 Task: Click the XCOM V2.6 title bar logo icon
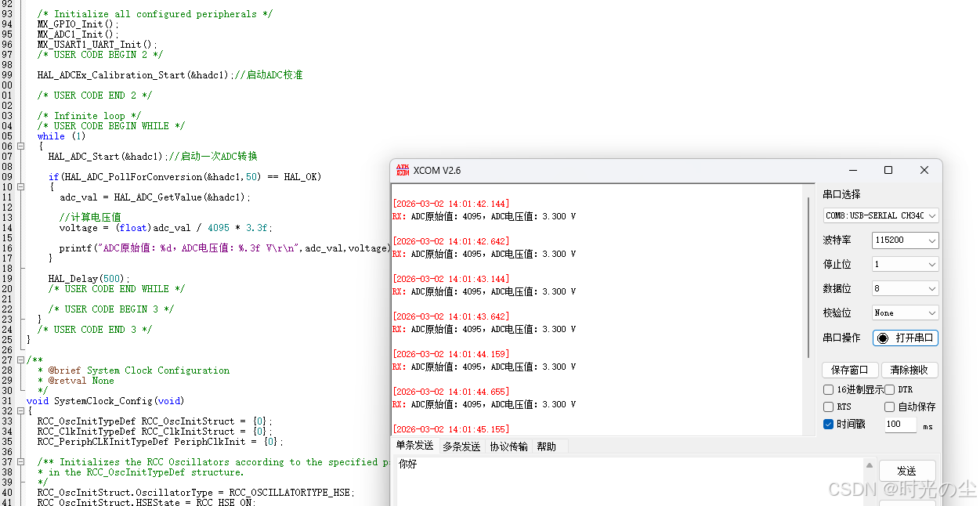(403, 170)
